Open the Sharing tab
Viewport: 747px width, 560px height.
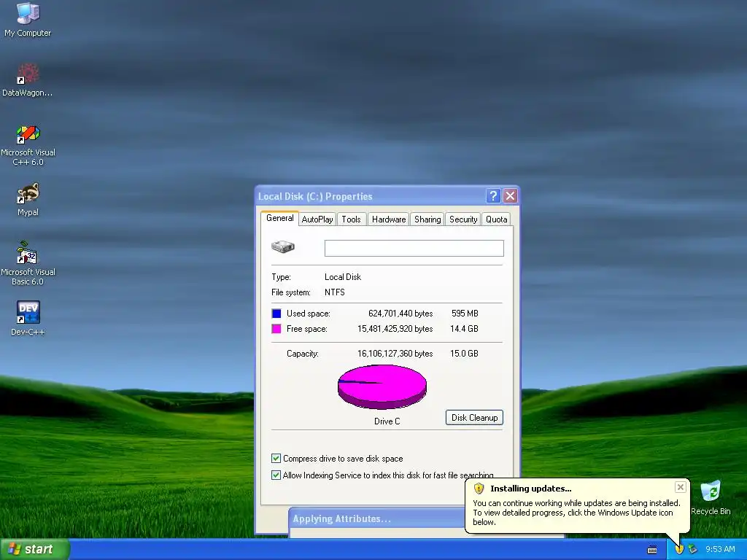click(427, 219)
